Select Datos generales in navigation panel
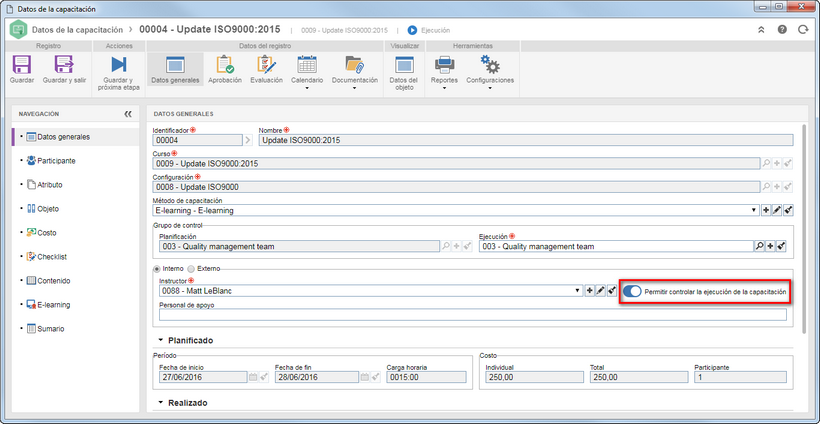The height and width of the screenshot is (424, 820). 75,137
